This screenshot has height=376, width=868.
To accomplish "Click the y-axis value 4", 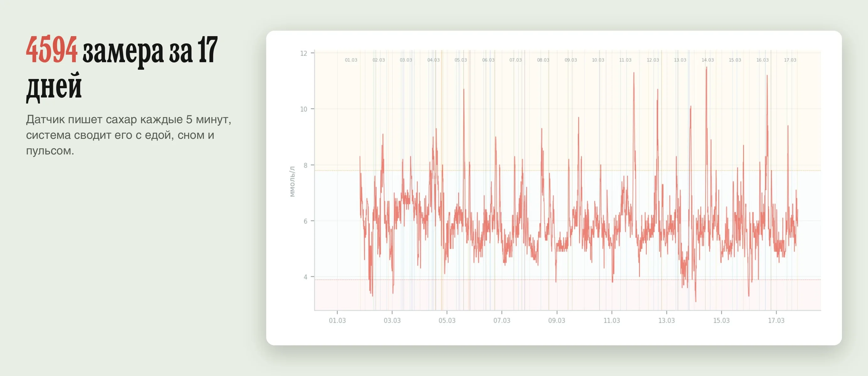I will (x=305, y=277).
